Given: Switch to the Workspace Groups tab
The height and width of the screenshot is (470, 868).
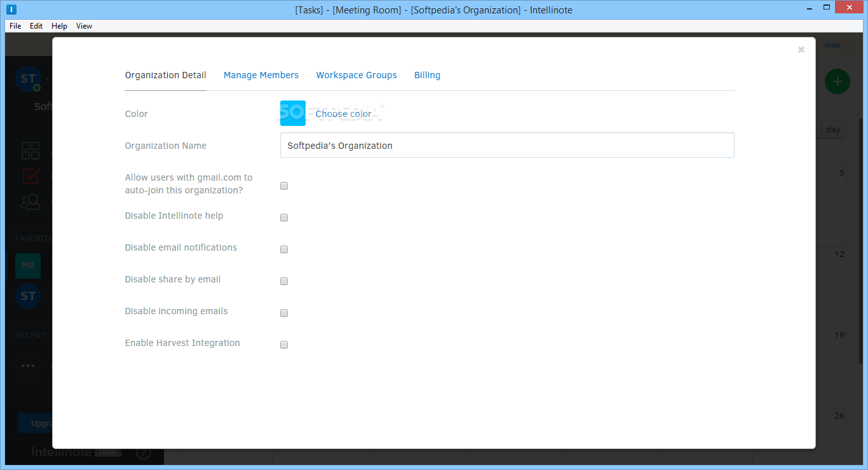Looking at the screenshot, I should 356,75.
